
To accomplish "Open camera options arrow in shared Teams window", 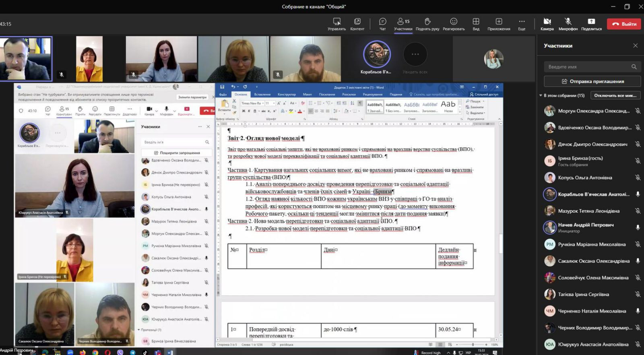I will tap(157, 110).
